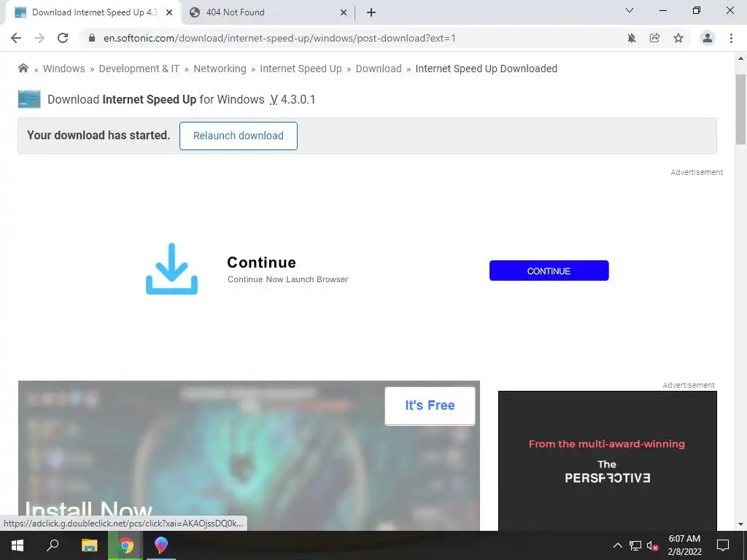Click the Continue ad headline

(262, 262)
